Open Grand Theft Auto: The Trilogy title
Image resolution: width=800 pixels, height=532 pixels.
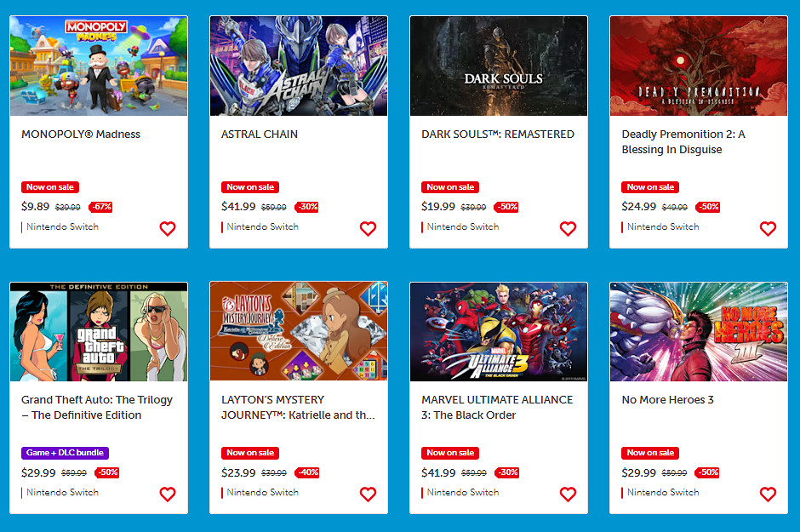coord(97,407)
